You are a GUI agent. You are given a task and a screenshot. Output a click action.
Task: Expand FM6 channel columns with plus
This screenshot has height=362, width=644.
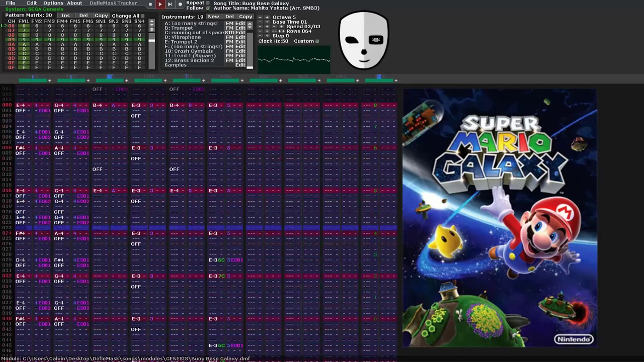[x=242, y=80]
